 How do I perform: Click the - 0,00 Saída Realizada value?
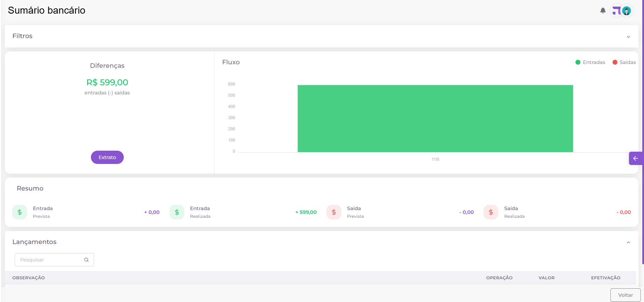pos(624,212)
